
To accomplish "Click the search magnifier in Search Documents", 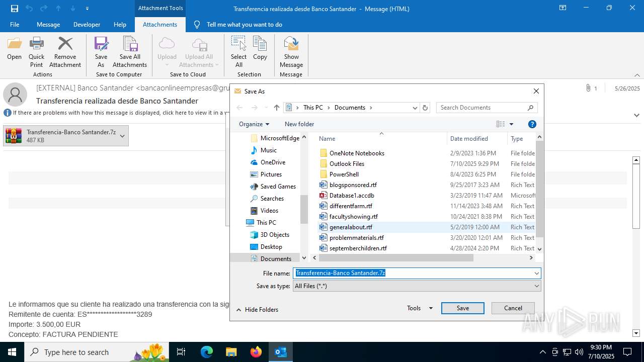I will [530, 108].
